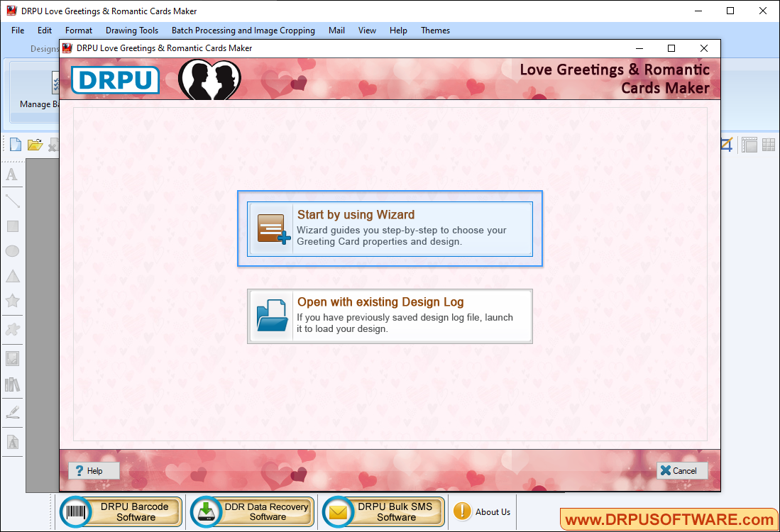Click the About Us button
Screen dimensions: 780x532
coord(483,512)
